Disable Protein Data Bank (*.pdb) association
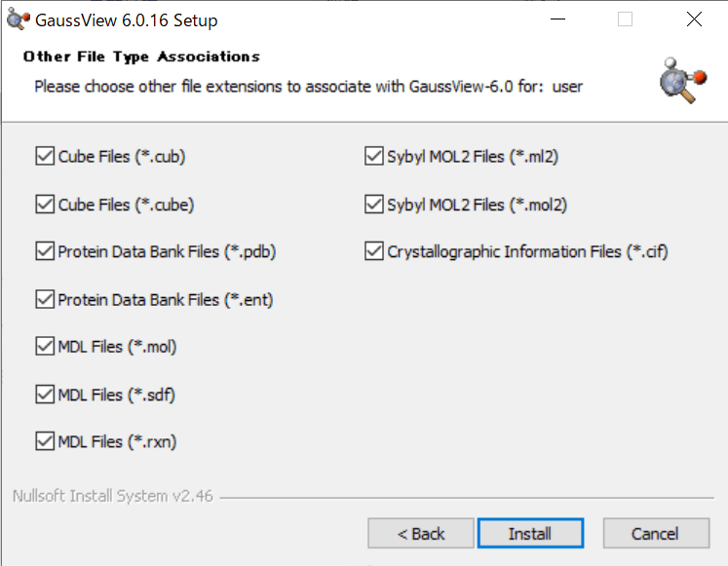The height and width of the screenshot is (566, 728). (x=45, y=251)
